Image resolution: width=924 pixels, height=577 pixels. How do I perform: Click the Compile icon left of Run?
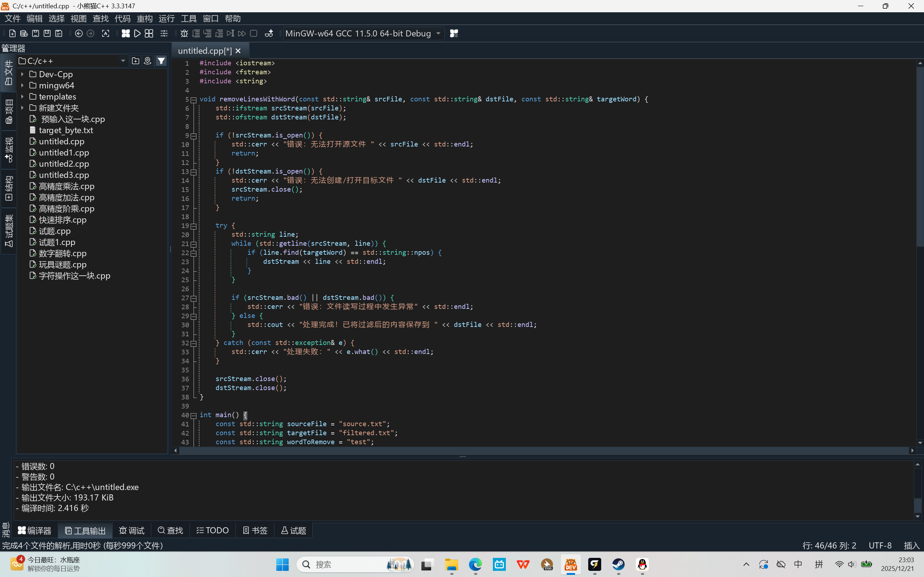tap(126, 34)
